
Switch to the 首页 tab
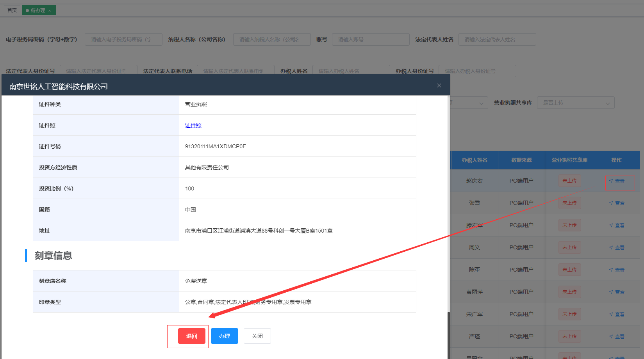click(12, 10)
